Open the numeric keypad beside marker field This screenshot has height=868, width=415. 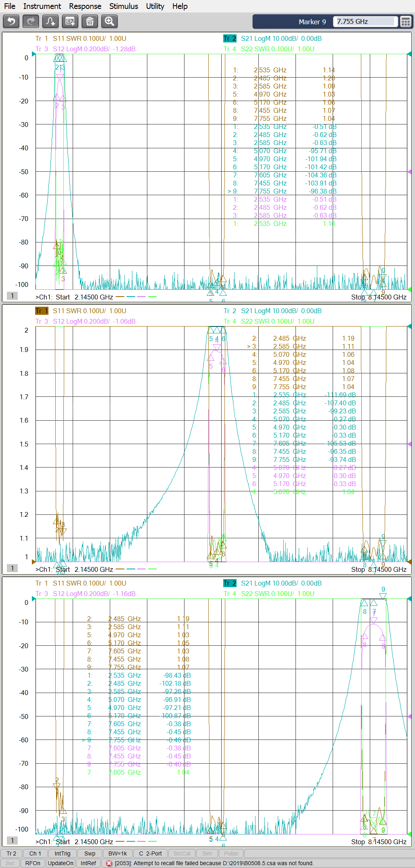[405, 22]
